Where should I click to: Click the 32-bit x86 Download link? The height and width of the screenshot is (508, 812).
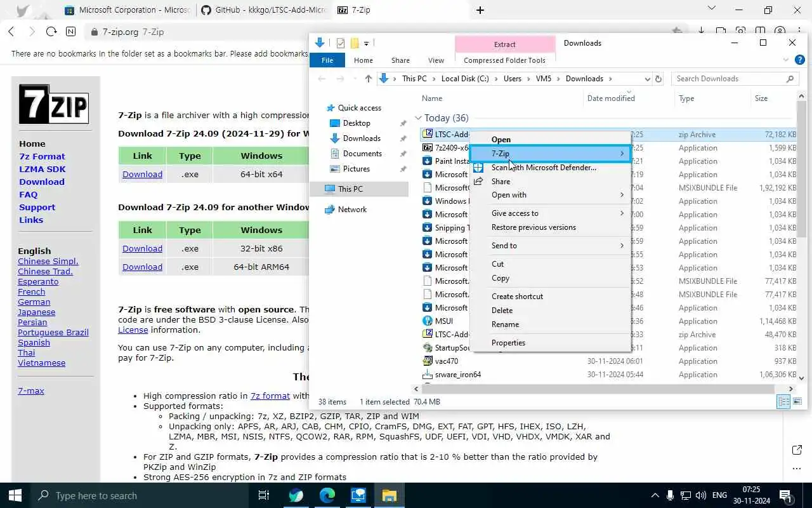tap(142, 248)
